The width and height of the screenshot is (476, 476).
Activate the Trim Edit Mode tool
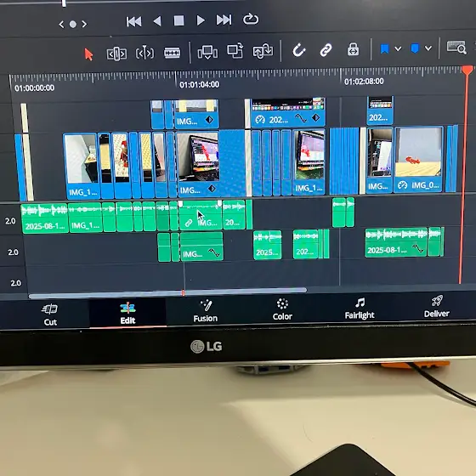pos(116,54)
